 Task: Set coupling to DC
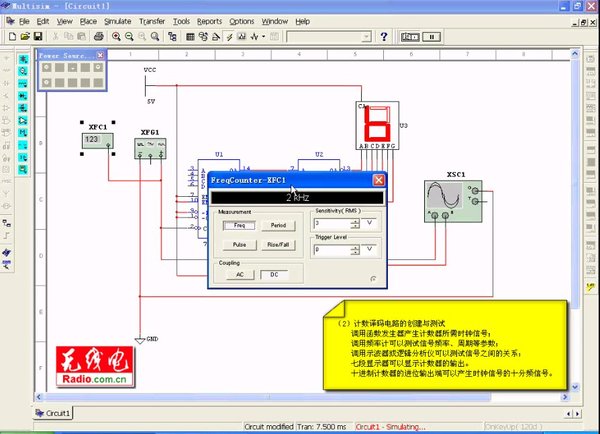coord(274,274)
